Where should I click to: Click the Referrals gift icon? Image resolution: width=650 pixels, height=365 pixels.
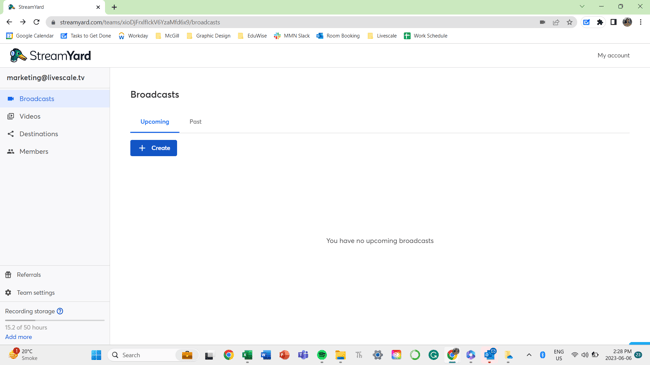pyautogui.click(x=8, y=275)
